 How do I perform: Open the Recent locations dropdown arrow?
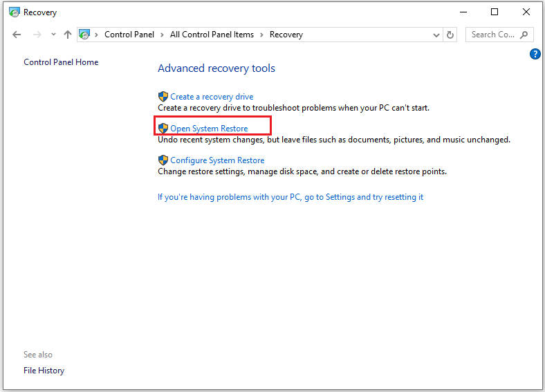click(x=53, y=35)
